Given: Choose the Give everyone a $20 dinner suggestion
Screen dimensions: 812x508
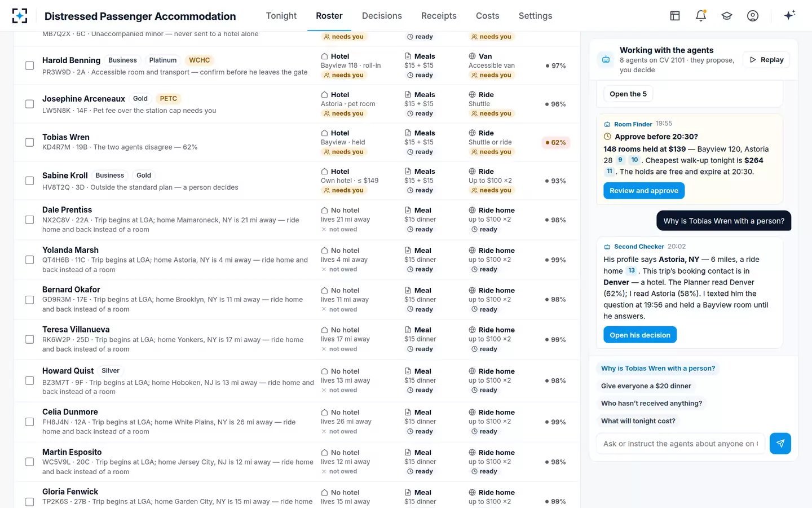Looking at the screenshot, I should coord(646,386).
